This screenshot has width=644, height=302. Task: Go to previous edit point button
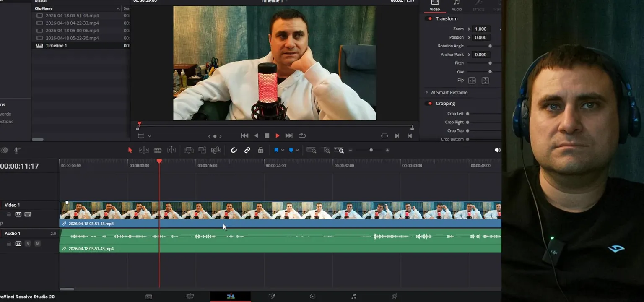click(410, 136)
